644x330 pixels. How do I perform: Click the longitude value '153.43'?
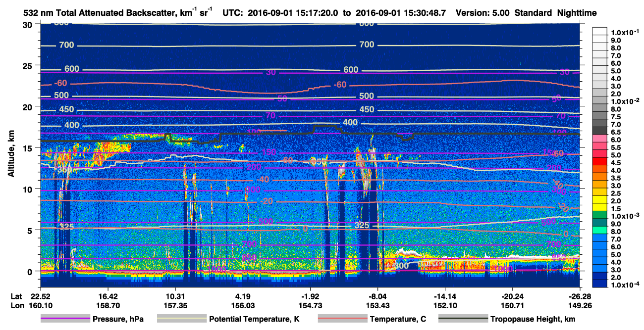point(378,306)
